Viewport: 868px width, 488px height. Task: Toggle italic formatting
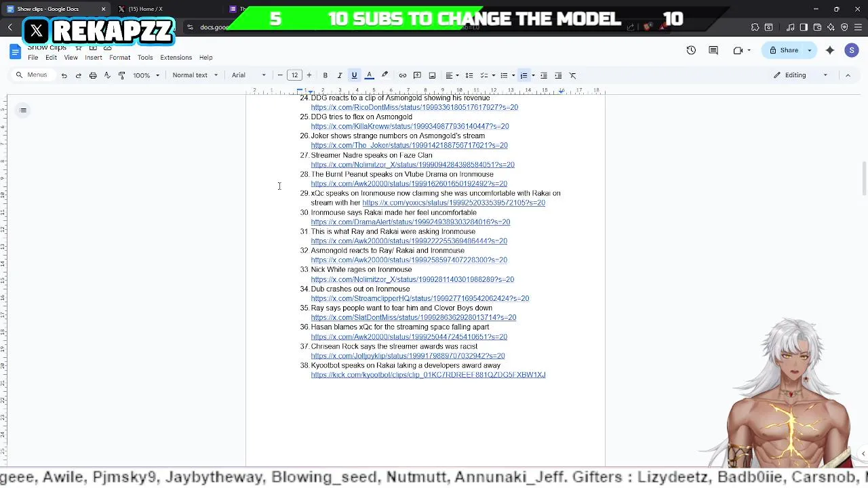point(340,75)
